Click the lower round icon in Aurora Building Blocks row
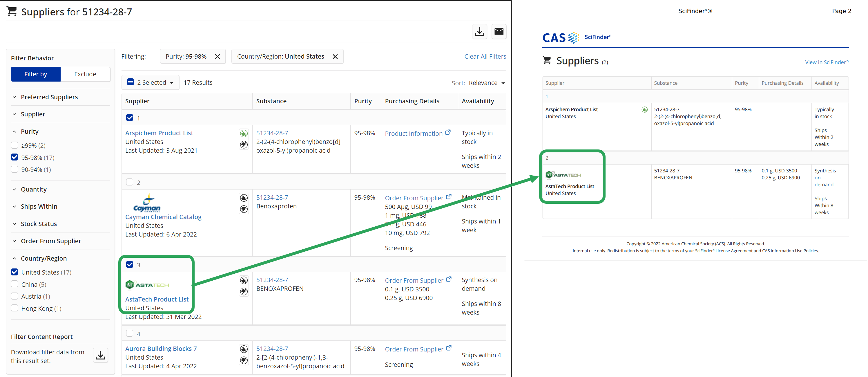 [244, 360]
